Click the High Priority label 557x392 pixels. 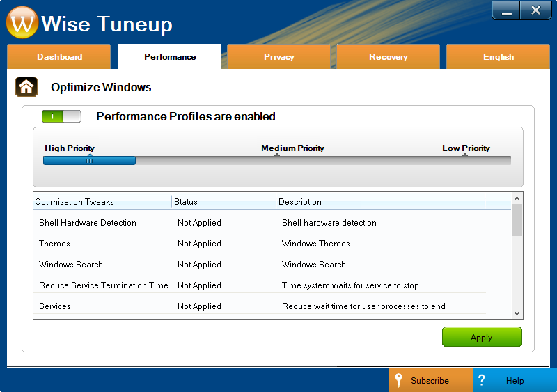tap(70, 148)
